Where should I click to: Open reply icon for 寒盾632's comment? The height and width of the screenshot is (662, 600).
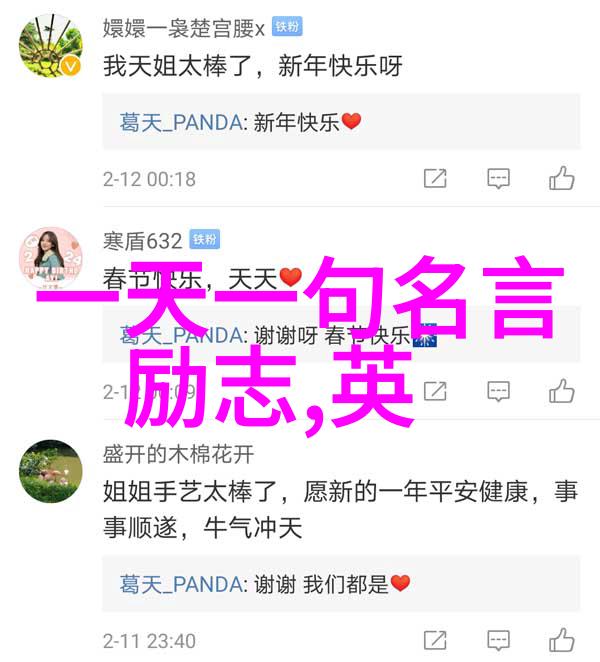(x=498, y=392)
